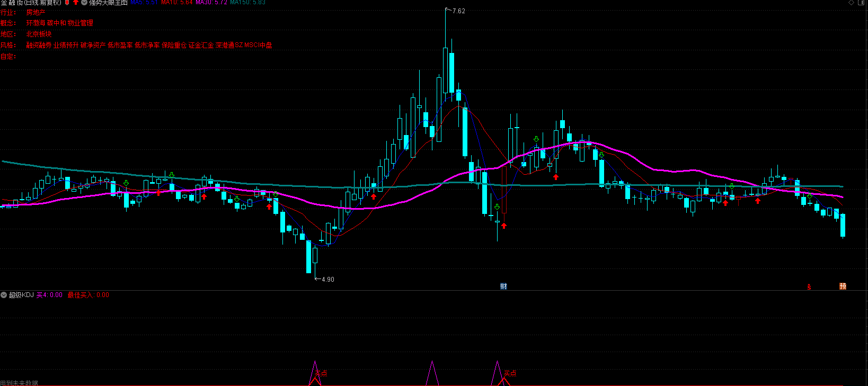The image size is (868, 386).
Task: Open the 低市盈率 style tag
Action: tap(120, 46)
